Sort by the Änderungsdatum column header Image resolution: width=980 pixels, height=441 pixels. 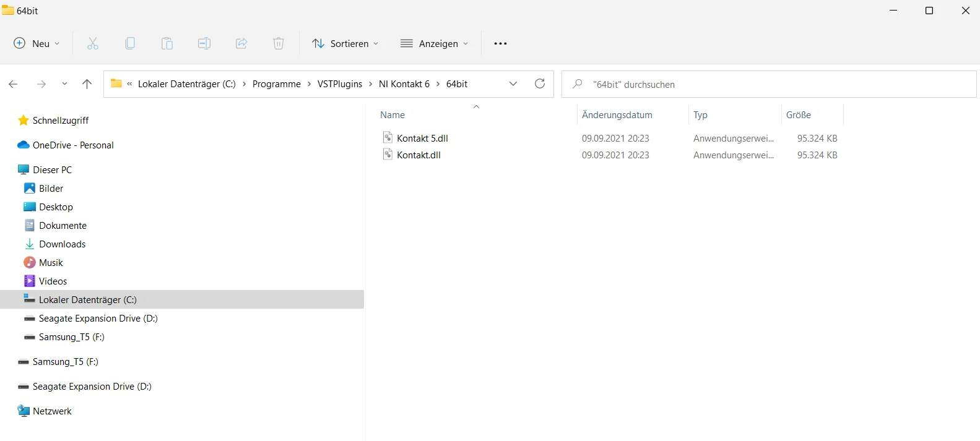[617, 115]
